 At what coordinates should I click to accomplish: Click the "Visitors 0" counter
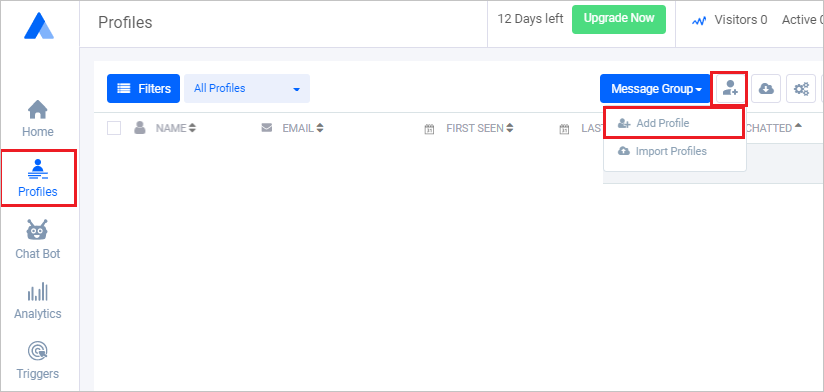pos(740,20)
